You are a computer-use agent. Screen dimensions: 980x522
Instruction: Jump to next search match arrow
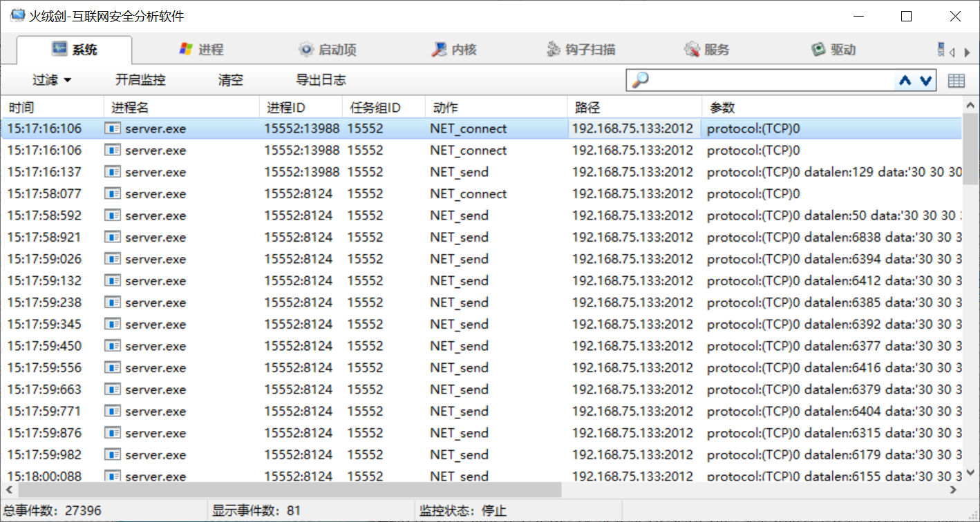click(x=926, y=81)
